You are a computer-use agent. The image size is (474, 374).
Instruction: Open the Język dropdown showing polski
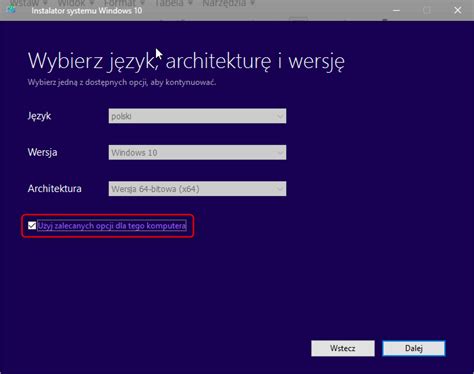pos(197,116)
